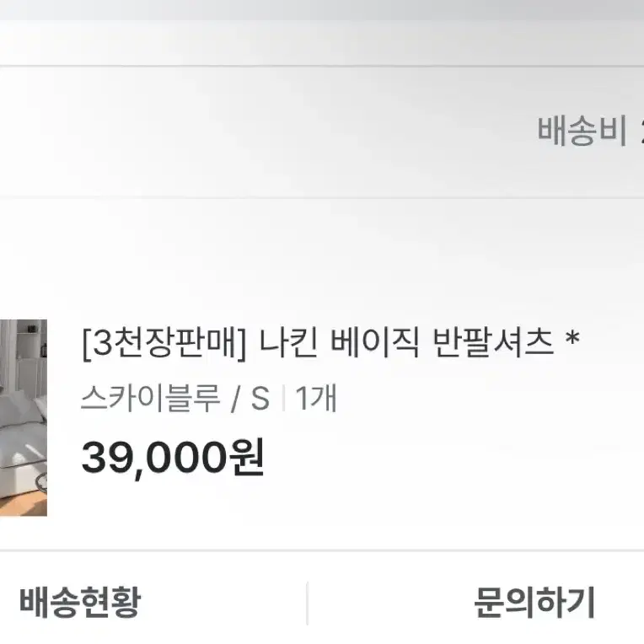Tap the 문의하기 inquiry button
Viewport: 644px width, 644px height.
pyautogui.click(x=534, y=602)
